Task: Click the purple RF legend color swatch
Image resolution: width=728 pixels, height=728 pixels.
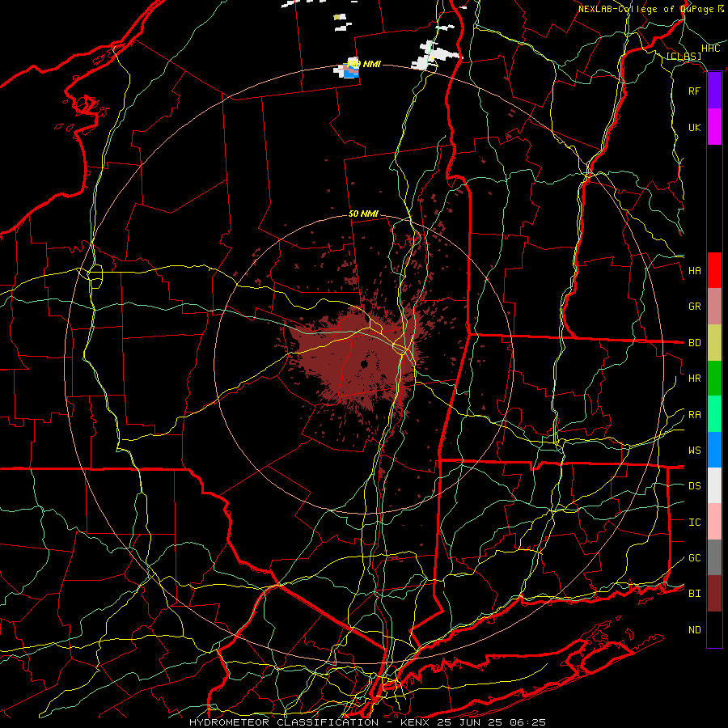Action: 714,91
